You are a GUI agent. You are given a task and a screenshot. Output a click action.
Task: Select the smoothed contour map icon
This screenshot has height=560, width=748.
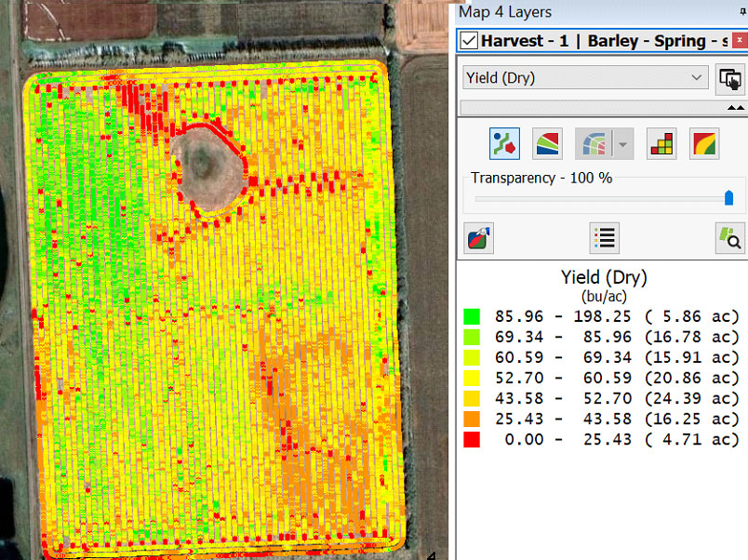704,144
